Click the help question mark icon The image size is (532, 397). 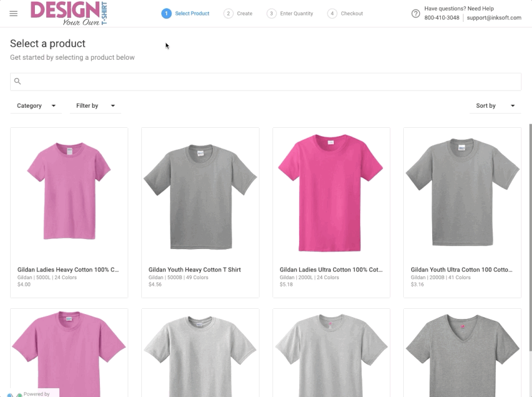point(416,14)
